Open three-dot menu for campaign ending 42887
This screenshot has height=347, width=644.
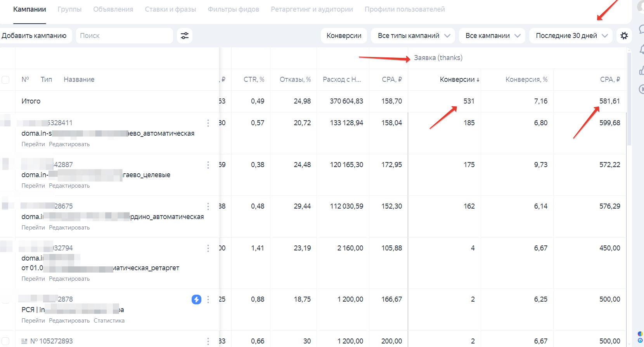click(208, 165)
